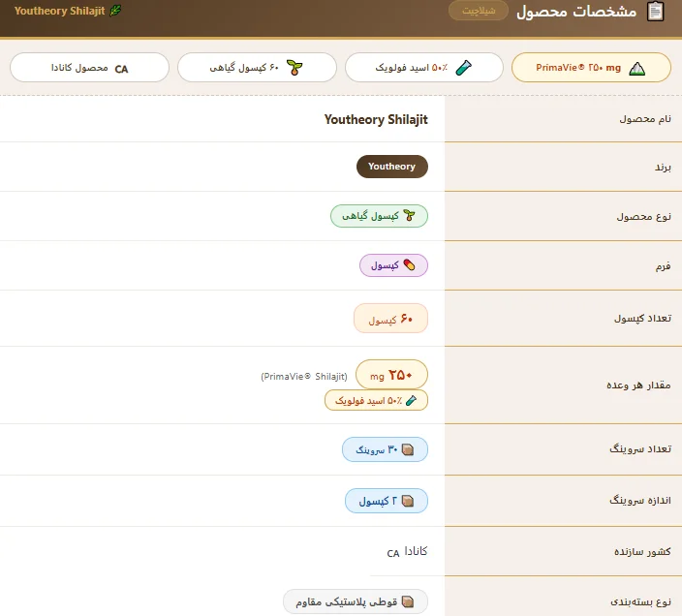Click the sprout icon in ۶۰ کپسول گیاهی pill

(x=294, y=68)
